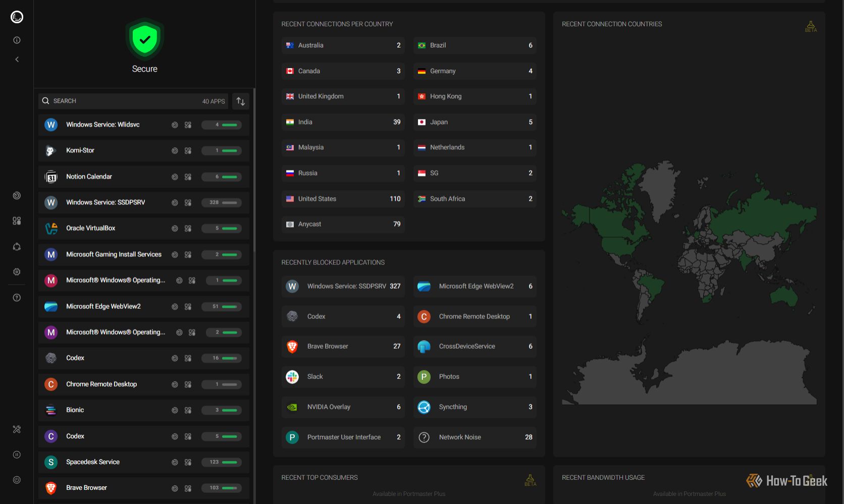844x504 pixels.
Task: Click the connection count bar for Windows Service: Wlidsvc
Action: [222, 125]
